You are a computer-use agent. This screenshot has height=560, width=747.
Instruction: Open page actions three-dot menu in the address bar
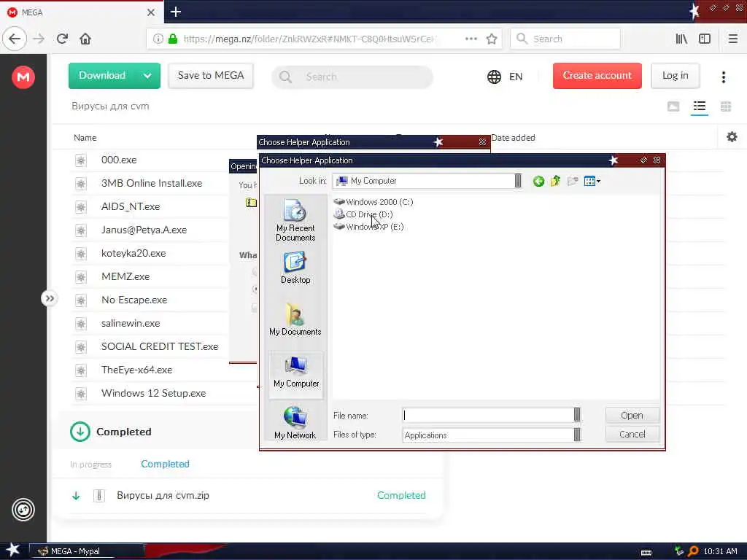(x=471, y=39)
